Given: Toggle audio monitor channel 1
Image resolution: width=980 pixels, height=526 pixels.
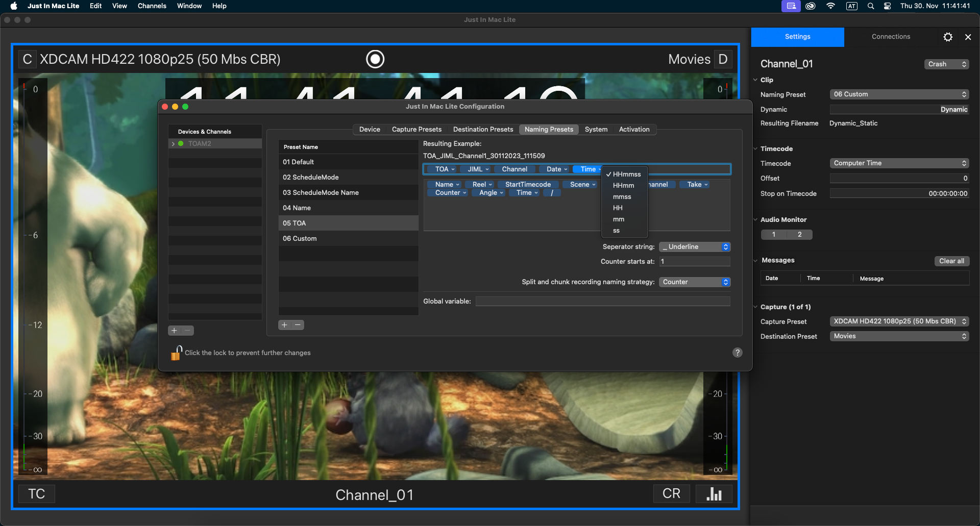Looking at the screenshot, I should click(774, 235).
